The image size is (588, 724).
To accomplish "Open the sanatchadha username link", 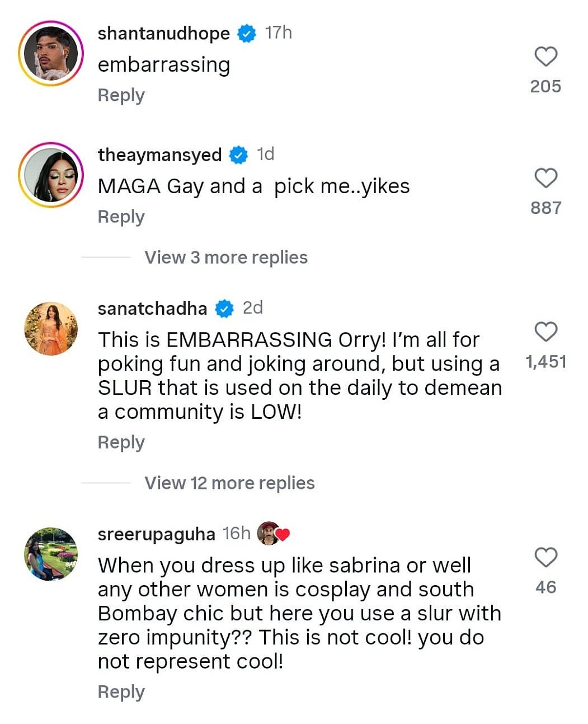I will pyautogui.click(x=152, y=309).
